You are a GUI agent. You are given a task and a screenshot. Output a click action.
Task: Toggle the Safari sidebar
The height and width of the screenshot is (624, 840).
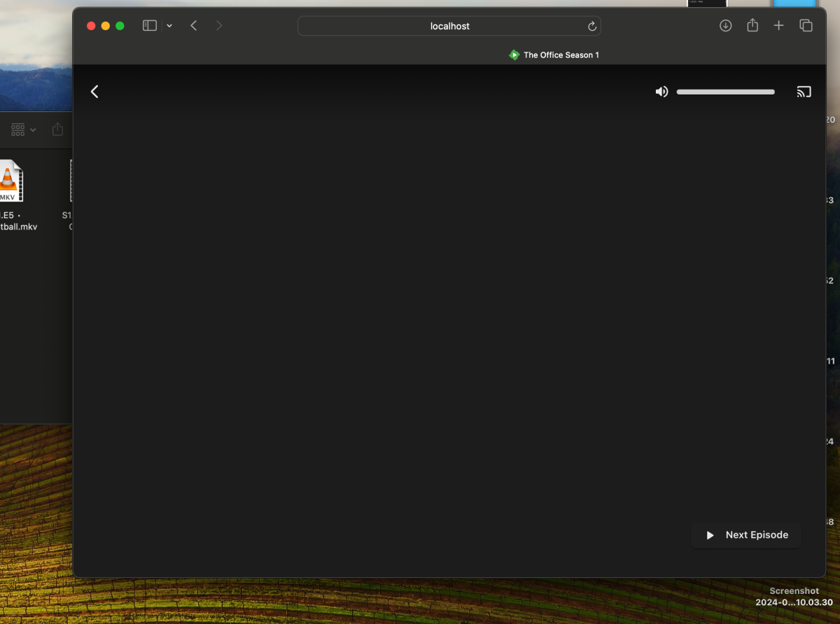tap(149, 25)
